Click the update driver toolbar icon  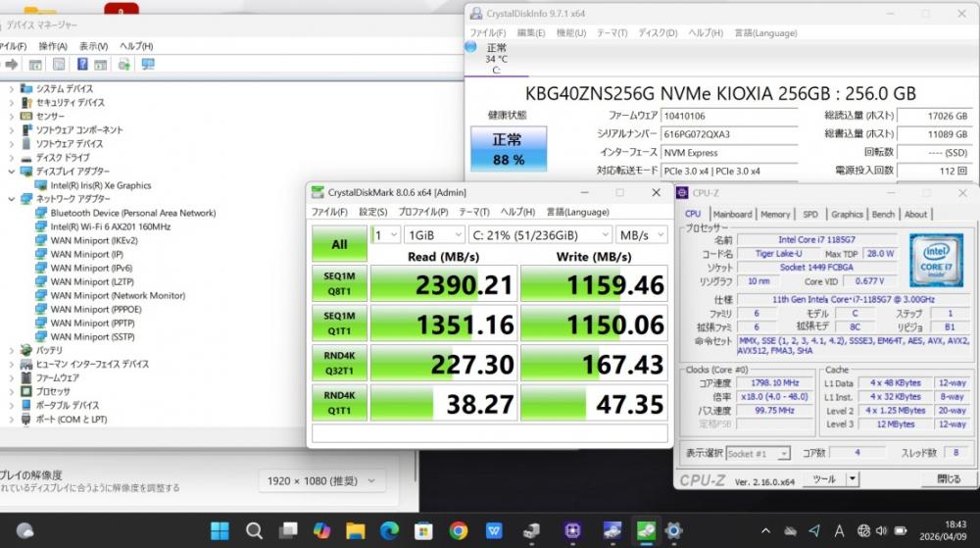pyautogui.click(x=124, y=65)
